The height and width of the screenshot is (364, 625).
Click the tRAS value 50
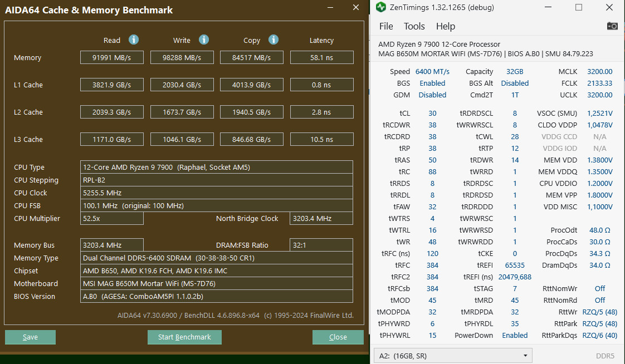[x=432, y=160]
